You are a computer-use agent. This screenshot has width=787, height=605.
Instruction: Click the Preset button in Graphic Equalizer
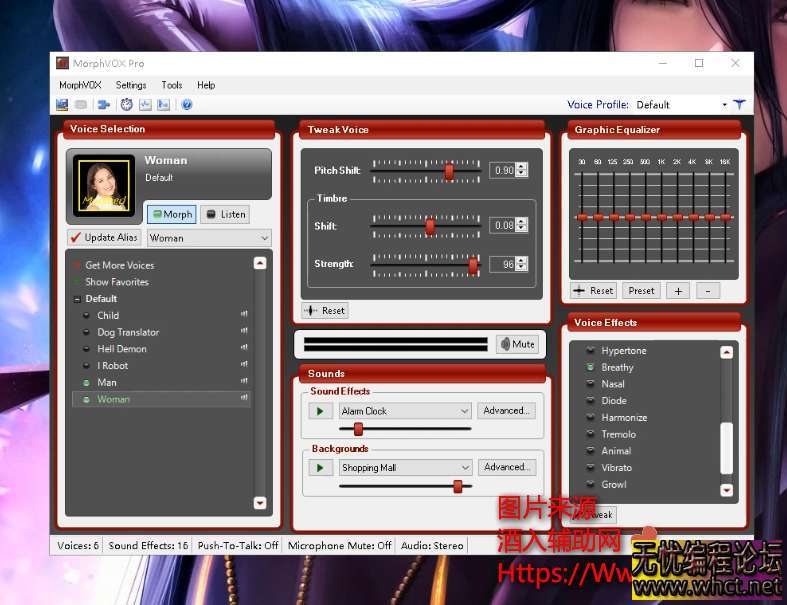tap(642, 291)
